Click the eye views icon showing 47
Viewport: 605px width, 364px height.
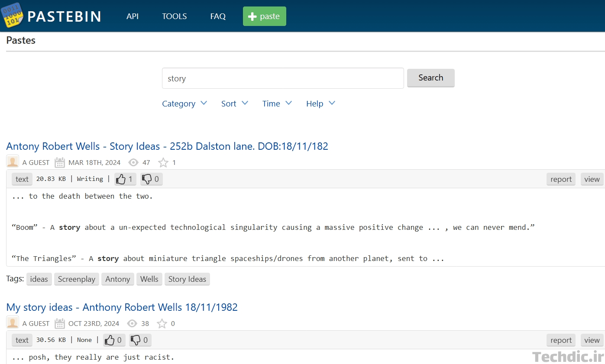(x=134, y=163)
